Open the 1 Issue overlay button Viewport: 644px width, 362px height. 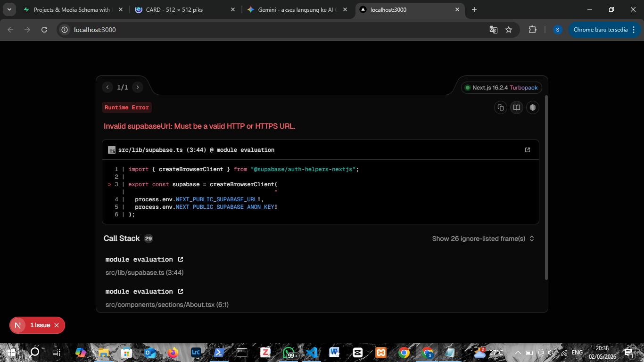tap(40, 325)
